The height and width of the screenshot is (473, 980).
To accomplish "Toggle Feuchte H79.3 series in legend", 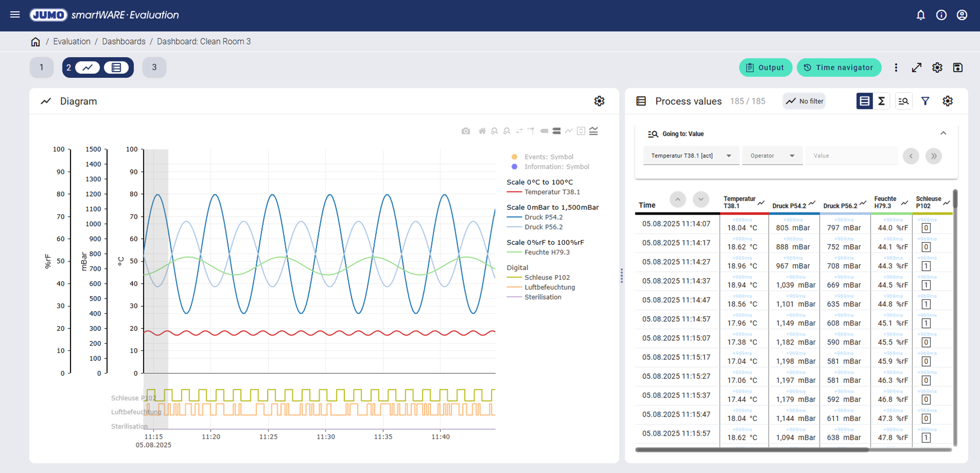I will click(547, 252).
